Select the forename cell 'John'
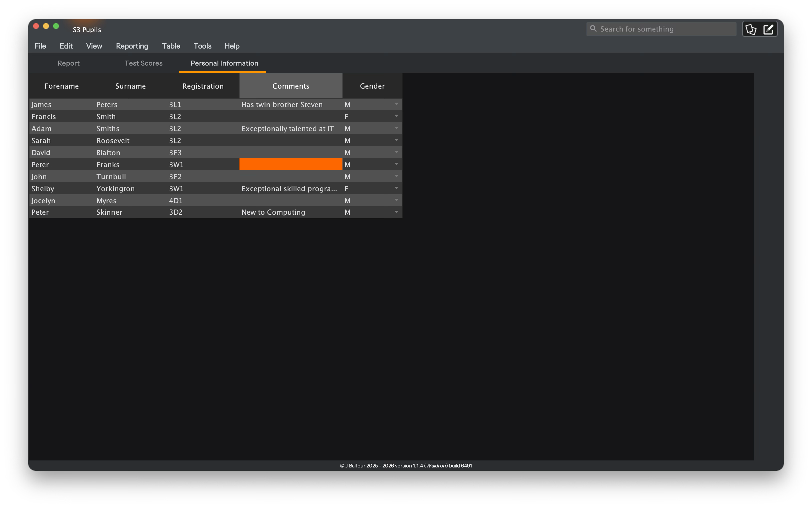This screenshot has width=812, height=508. coord(62,176)
